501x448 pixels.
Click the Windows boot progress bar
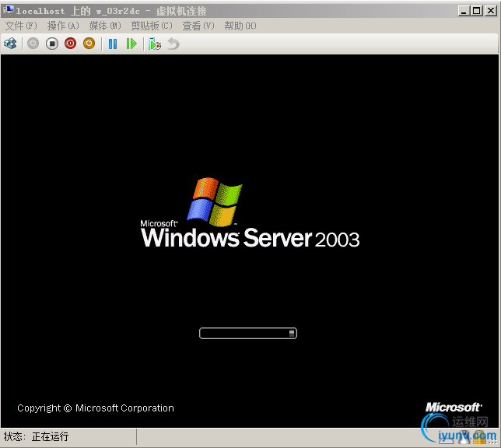[248, 334]
